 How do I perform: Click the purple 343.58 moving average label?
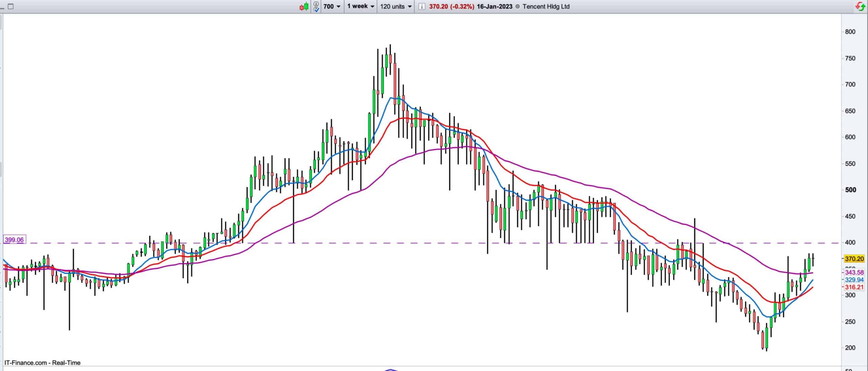(854, 273)
